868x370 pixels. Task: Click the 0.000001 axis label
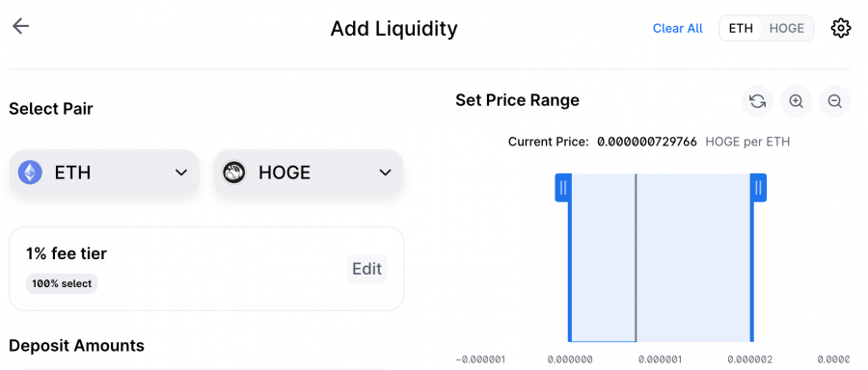660,359
